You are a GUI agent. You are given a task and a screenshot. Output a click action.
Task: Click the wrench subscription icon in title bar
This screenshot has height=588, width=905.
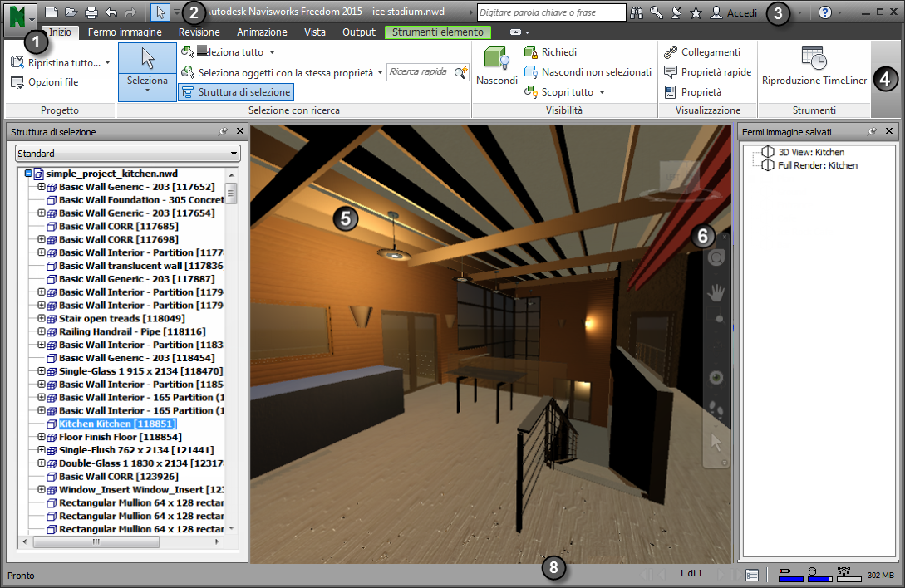tap(657, 12)
